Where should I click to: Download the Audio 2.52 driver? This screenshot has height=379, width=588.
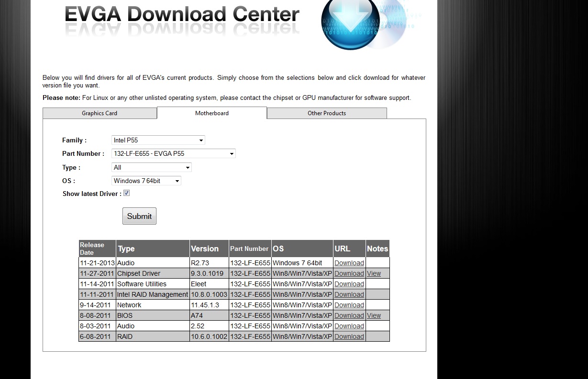click(349, 326)
